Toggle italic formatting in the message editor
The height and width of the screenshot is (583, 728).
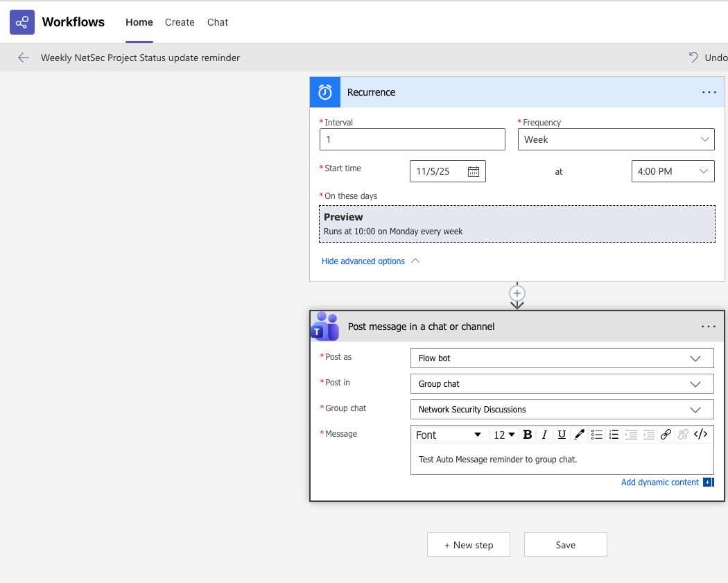tap(544, 435)
